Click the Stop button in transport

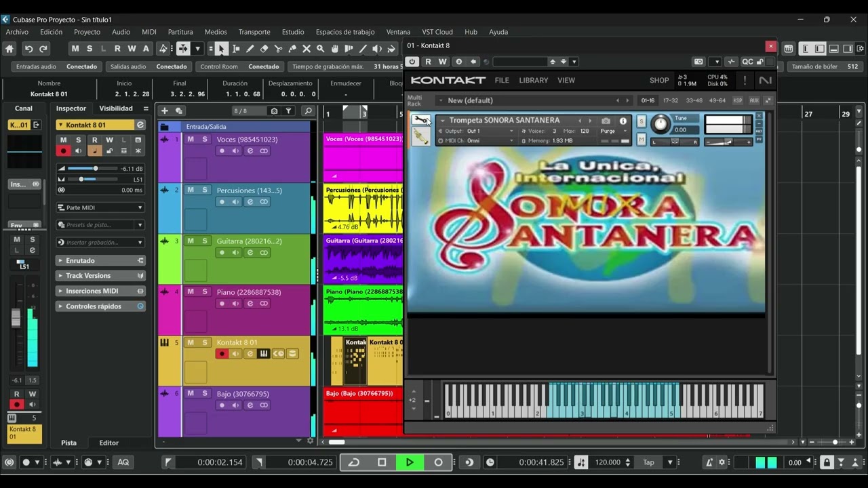(x=382, y=462)
